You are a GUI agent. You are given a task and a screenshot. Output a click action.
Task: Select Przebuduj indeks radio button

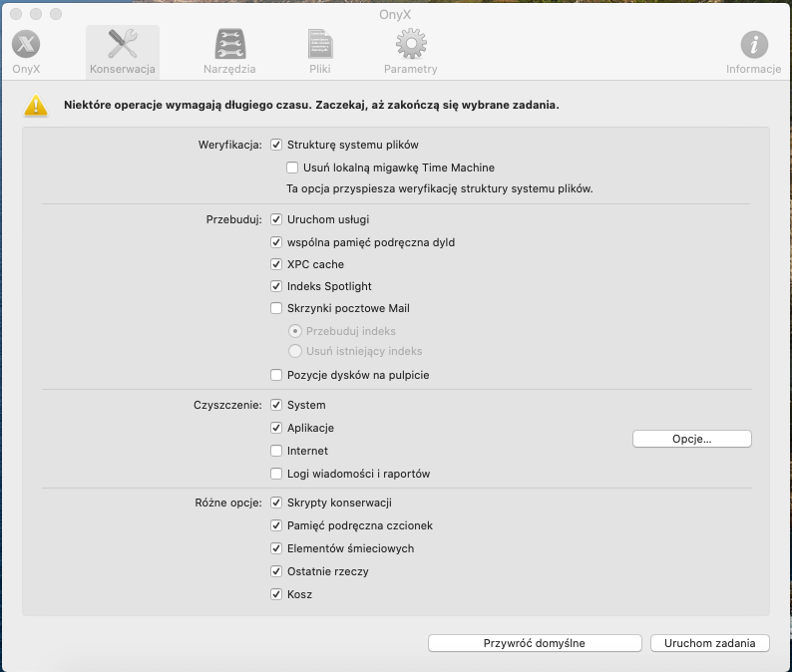click(295, 331)
